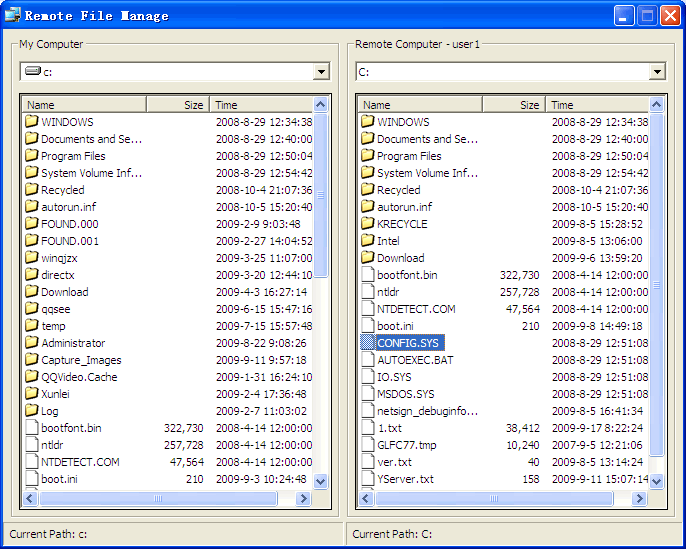Open the Remote Computer drive dropdown
This screenshot has height=549, width=686.
point(656,71)
